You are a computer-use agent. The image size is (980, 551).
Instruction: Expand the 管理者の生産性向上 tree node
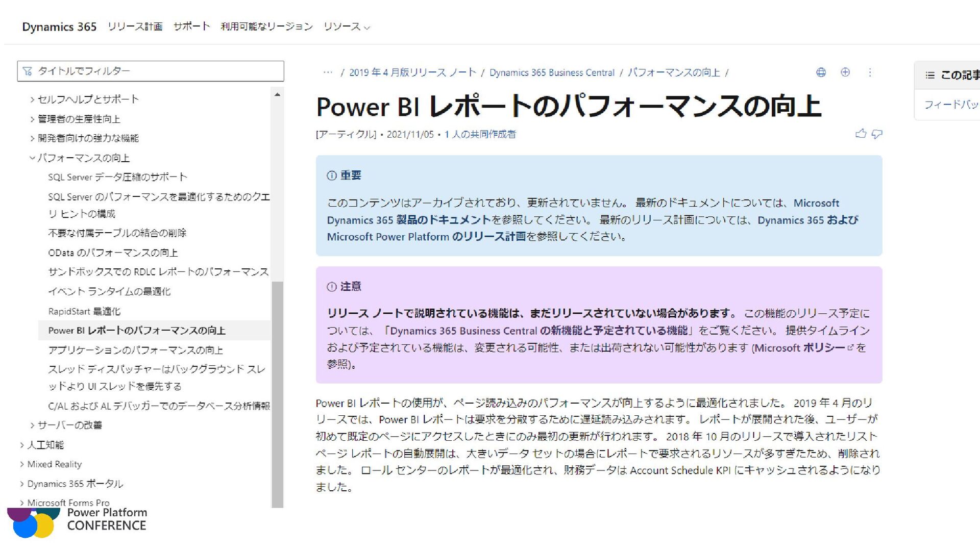[x=32, y=119]
